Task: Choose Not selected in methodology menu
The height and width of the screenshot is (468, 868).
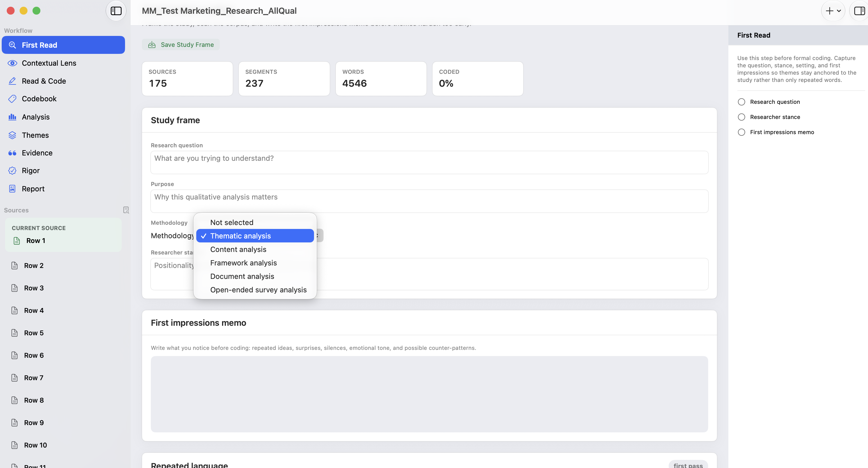Action: point(255,222)
